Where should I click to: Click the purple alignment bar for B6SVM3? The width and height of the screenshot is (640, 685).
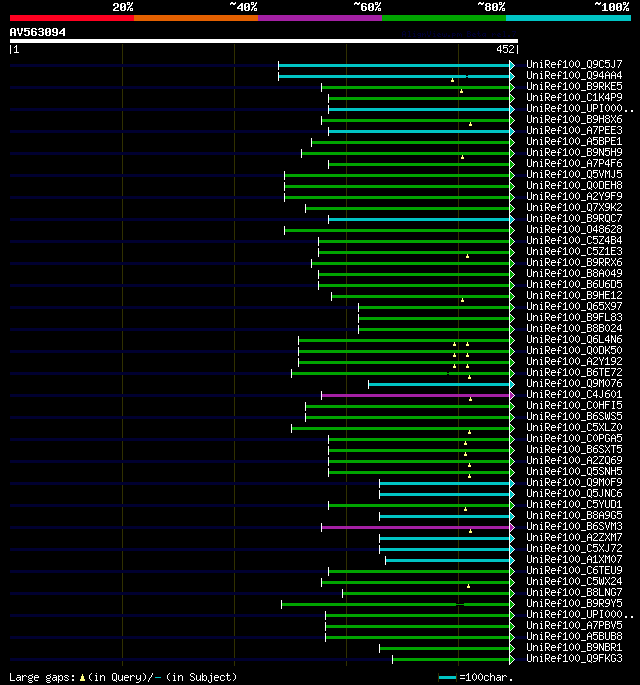click(x=416, y=527)
